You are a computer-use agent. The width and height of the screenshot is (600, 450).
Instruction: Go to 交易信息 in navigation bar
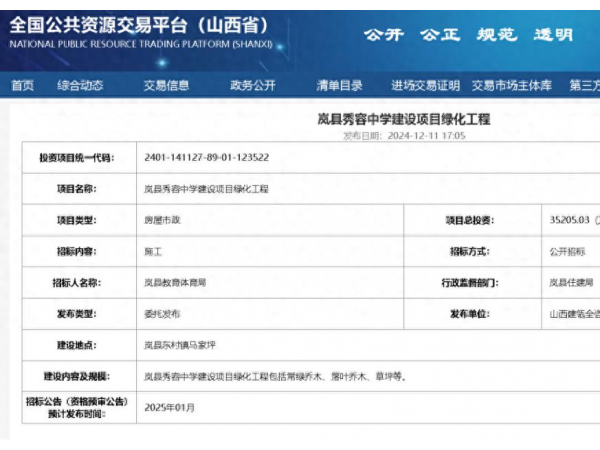(x=166, y=86)
